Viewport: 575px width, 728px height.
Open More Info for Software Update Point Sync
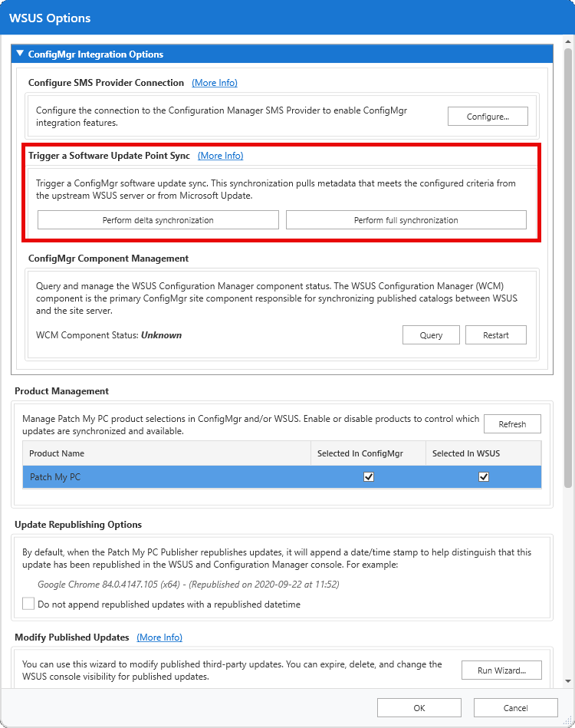220,156
